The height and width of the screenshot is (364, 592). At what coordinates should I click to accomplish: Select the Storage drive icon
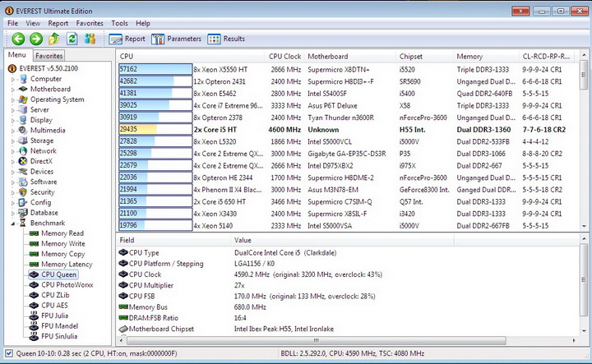click(x=23, y=141)
